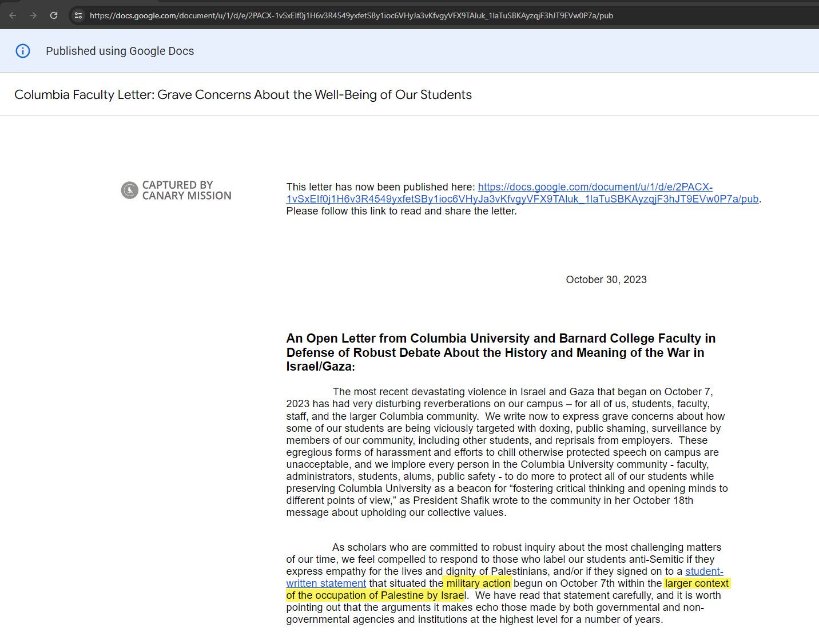Open site information from the address bar icon
This screenshot has width=819, height=644.
click(x=77, y=15)
